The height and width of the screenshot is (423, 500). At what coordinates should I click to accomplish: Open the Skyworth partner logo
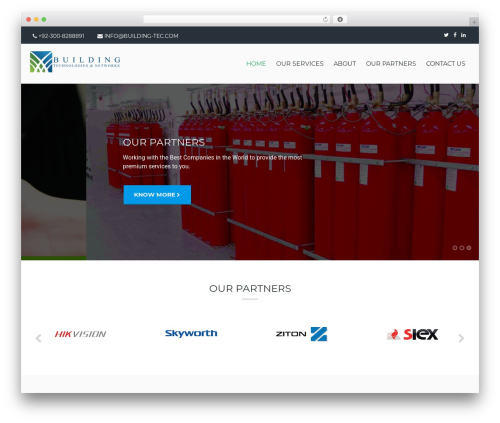191,333
